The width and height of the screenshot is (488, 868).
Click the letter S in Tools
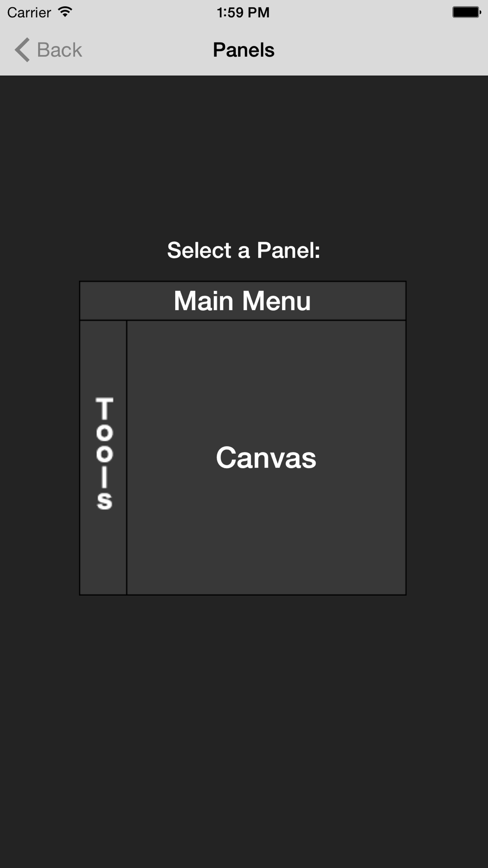point(104,501)
